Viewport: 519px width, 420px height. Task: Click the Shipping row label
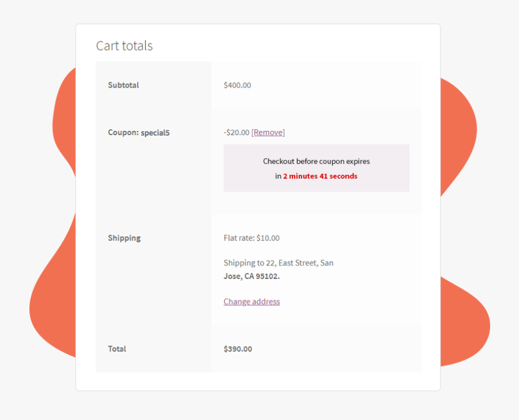124,238
